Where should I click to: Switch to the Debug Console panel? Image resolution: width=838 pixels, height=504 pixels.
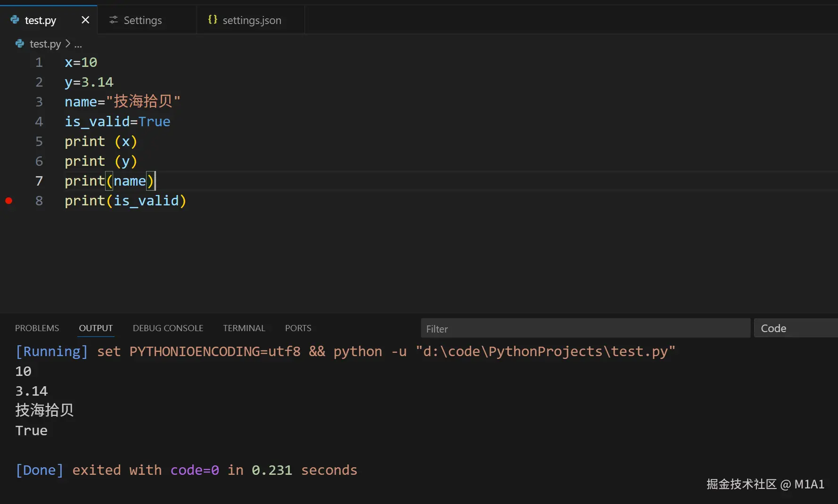click(x=168, y=328)
